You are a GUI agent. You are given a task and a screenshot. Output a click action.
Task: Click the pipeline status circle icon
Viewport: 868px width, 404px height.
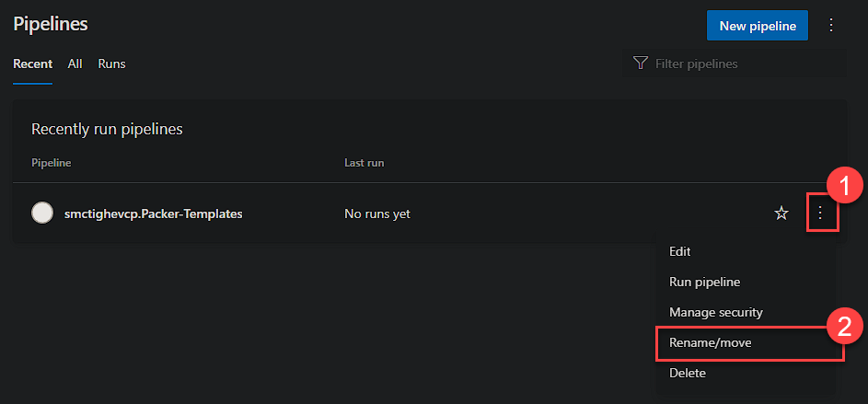(x=42, y=214)
